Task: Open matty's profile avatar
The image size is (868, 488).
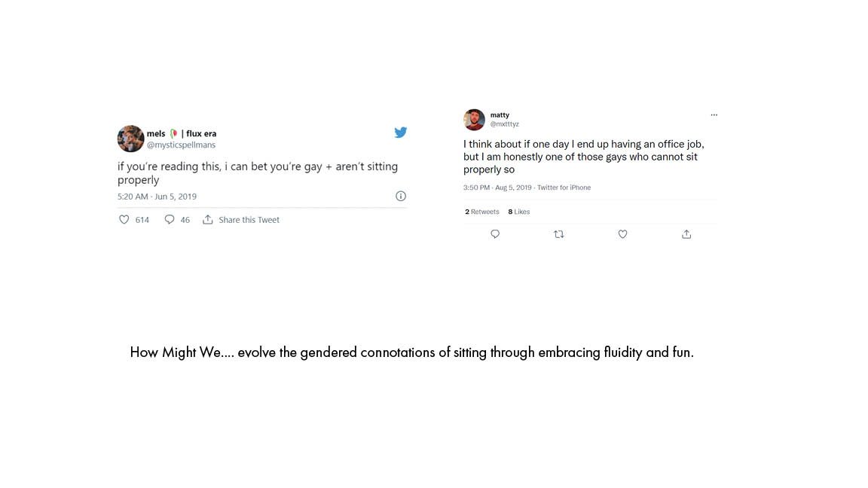Action: click(475, 120)
